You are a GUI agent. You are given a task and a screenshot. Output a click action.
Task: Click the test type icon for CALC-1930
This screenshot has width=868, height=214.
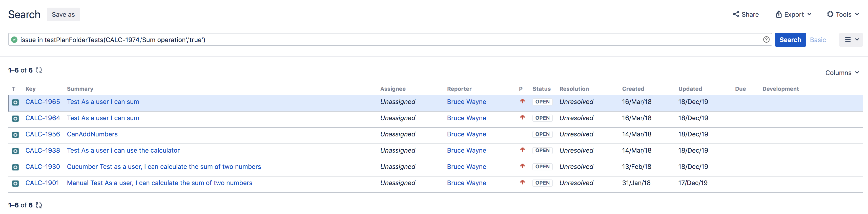tap(15, 167)
